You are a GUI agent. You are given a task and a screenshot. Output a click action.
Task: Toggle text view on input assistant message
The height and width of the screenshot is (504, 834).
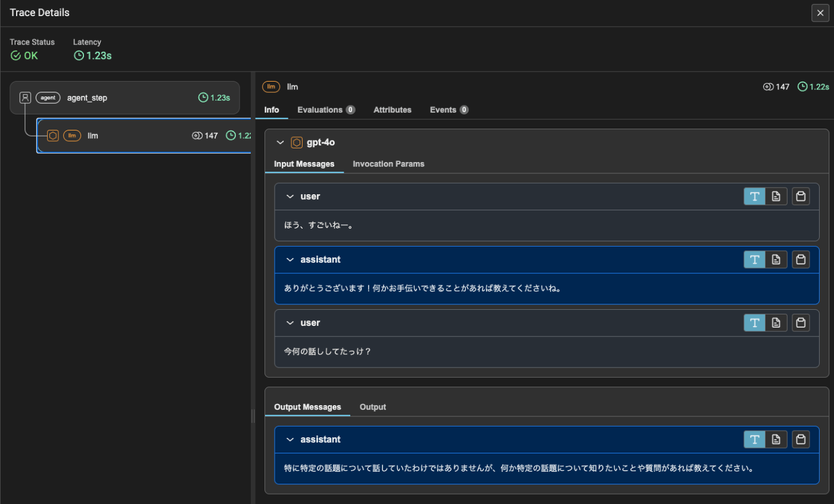click(755, 260)
